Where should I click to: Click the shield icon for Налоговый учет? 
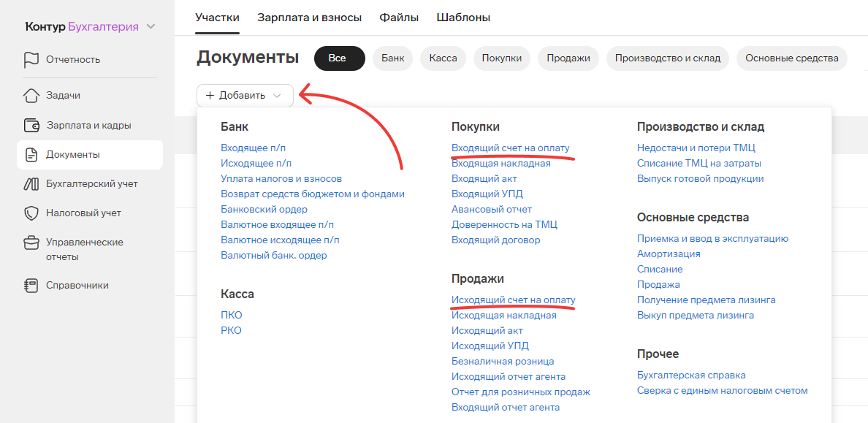click(31, 213)
